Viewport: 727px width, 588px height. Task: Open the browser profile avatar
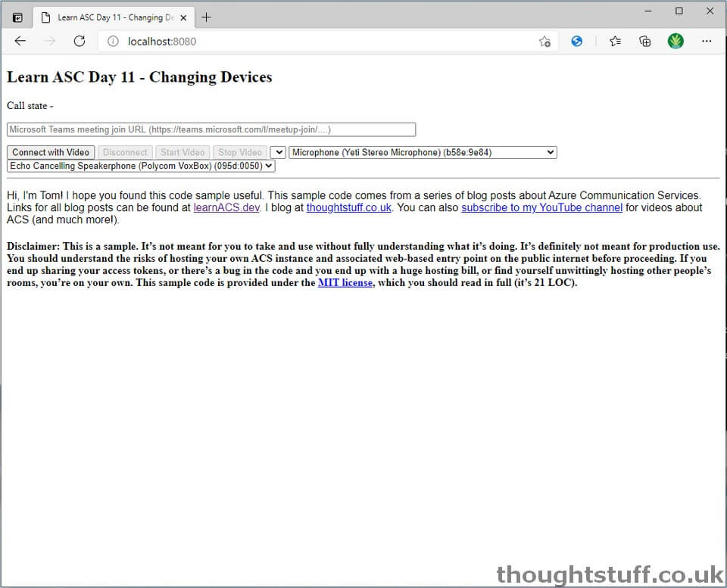676,41
